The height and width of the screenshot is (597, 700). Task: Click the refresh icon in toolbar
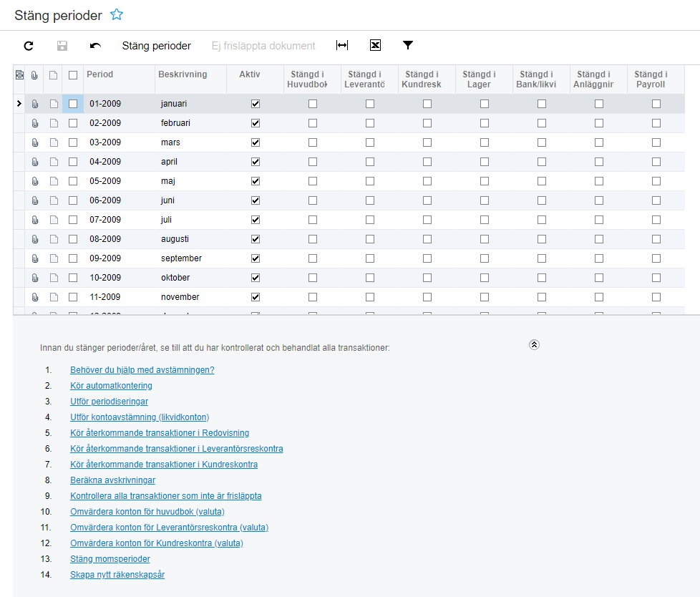(29, 46)
